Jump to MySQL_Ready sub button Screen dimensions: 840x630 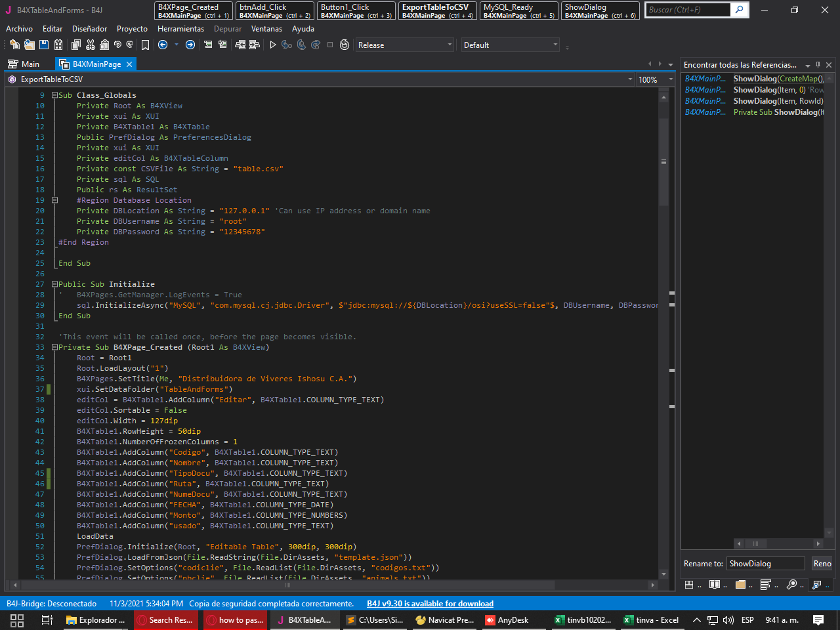click(519, 10)
